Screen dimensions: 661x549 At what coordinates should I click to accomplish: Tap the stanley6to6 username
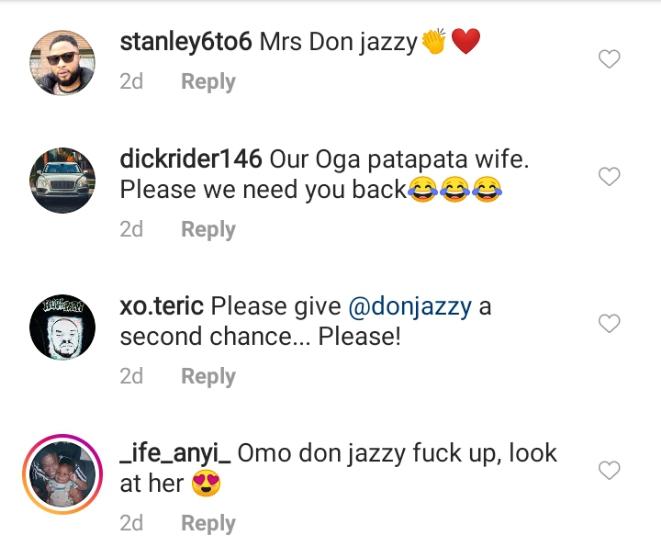click(185, 42)
